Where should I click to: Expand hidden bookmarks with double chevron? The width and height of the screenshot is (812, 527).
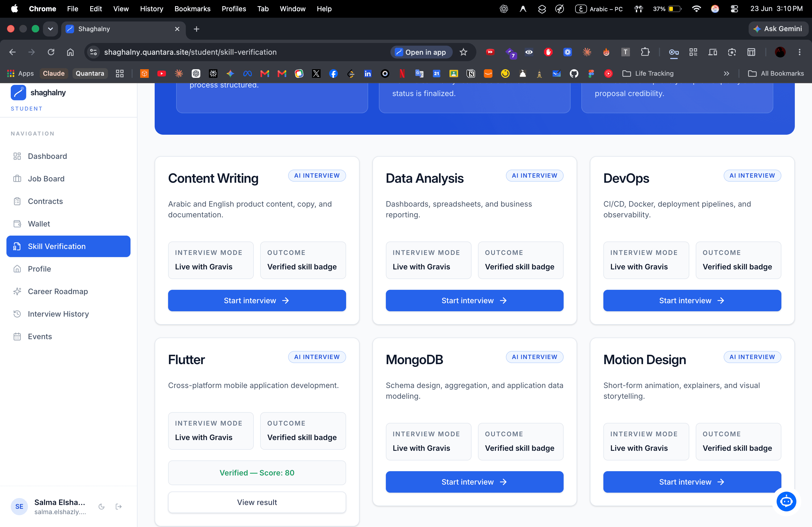(x=727, y=74)
